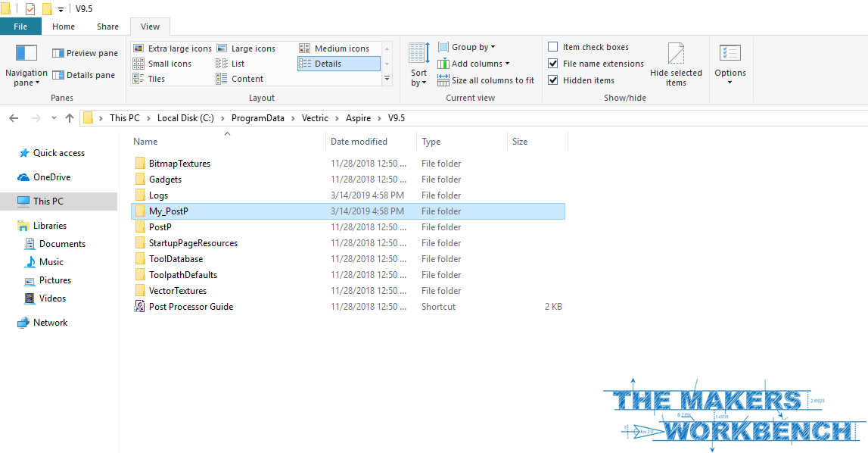Image resolution: width=868 pixels, height=453 pixels.
Task: Click Vectric breadcrumb
Action: [315, 118]
